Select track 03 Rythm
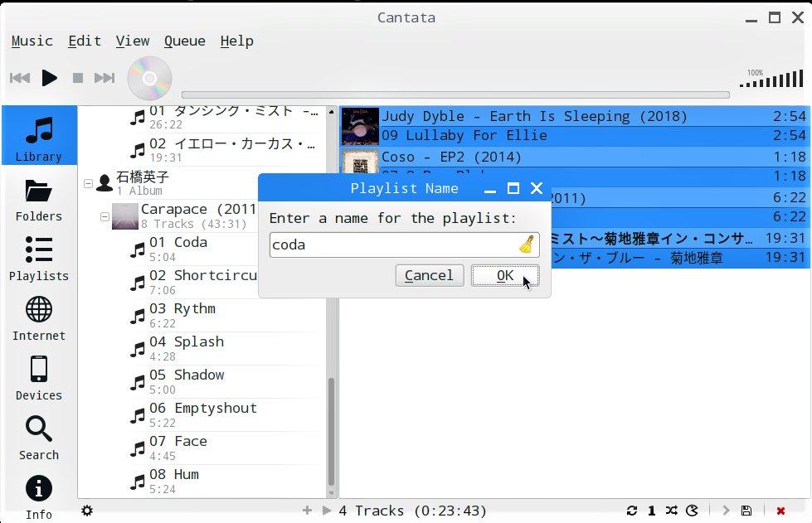This screenshot has width=812, height=523. pyautogui.click(x=226, y=315)
